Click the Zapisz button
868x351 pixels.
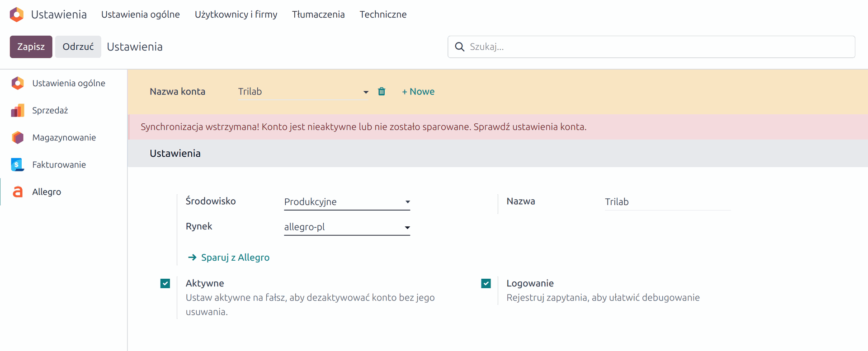pyautogui.click(x=31, y=47)
